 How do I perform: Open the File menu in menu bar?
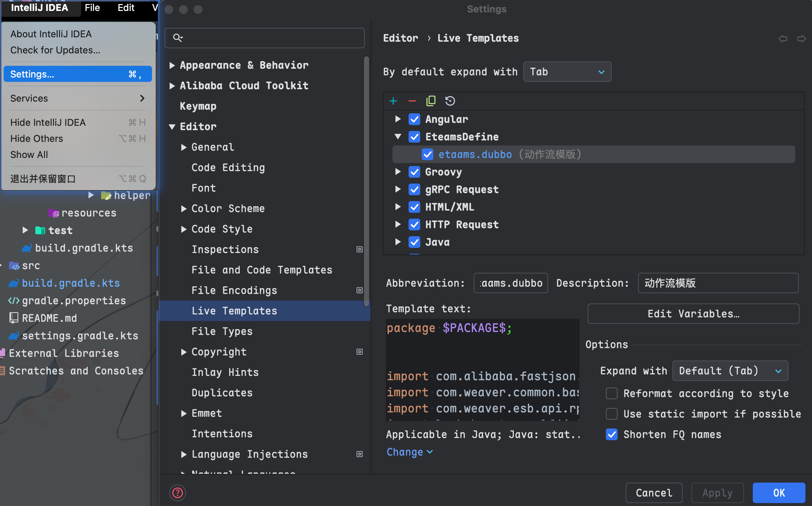[x=92, y=8]
